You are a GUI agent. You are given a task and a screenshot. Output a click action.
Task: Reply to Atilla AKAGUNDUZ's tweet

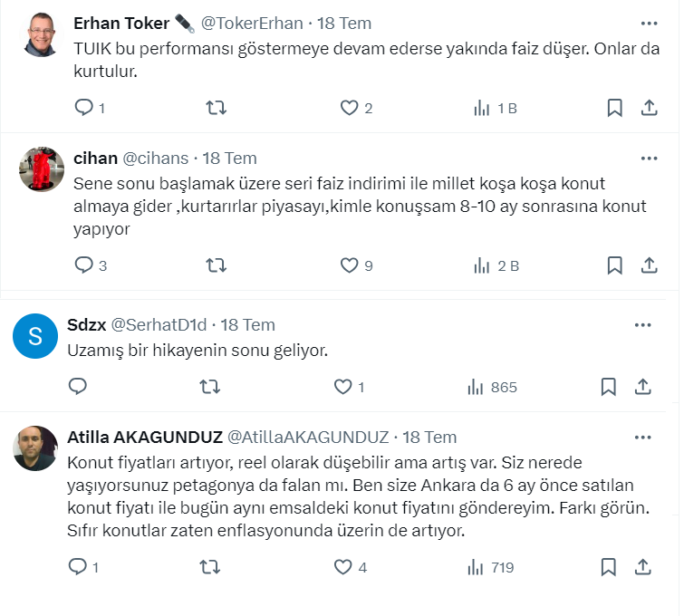point(79,567)
